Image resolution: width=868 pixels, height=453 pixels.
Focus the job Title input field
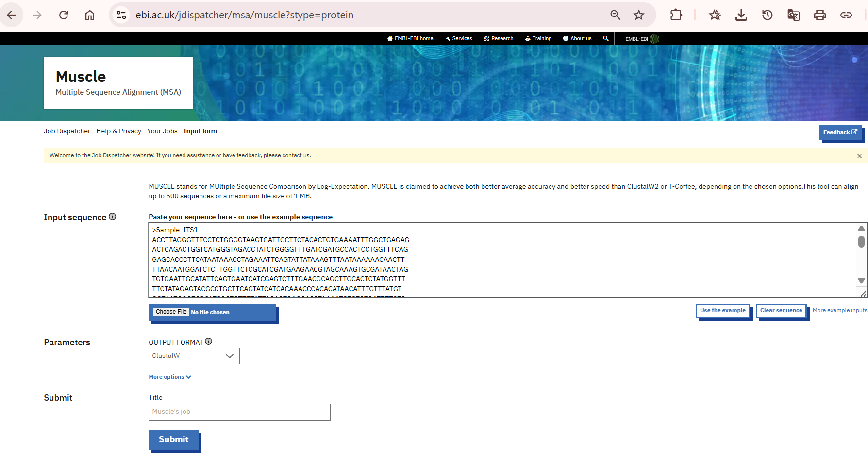click(x=239, y=412)
